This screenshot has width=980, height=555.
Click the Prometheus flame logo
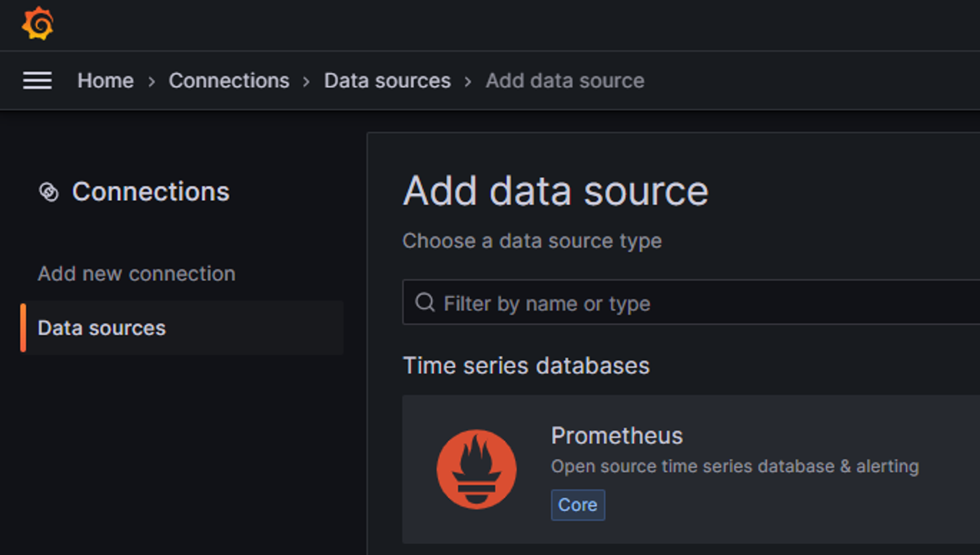coord(476,469)
